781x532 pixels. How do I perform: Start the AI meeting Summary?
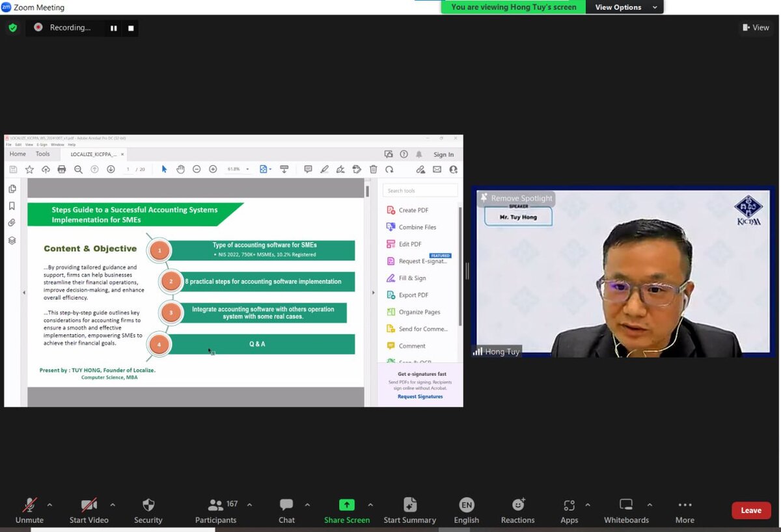pos(410,511)
